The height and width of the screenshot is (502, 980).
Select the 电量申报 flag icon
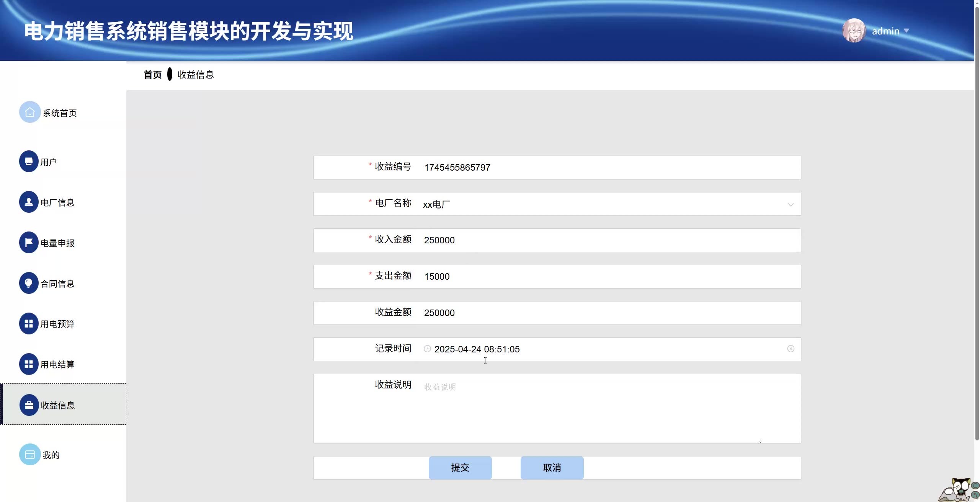(29, 243)
